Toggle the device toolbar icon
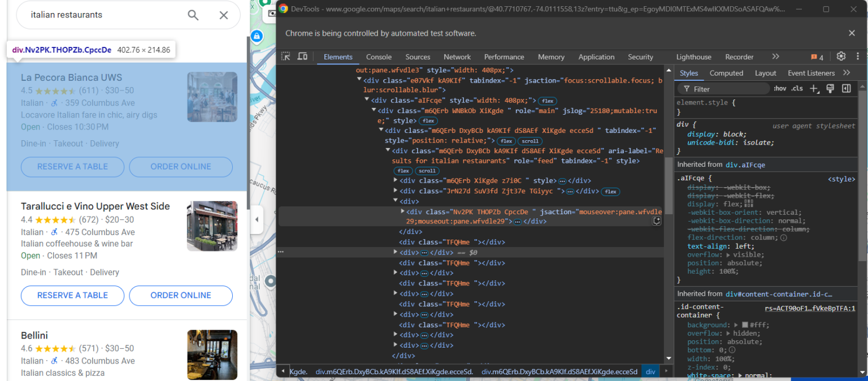This screenshot has height=381, width=868. [x=302, y=57]
